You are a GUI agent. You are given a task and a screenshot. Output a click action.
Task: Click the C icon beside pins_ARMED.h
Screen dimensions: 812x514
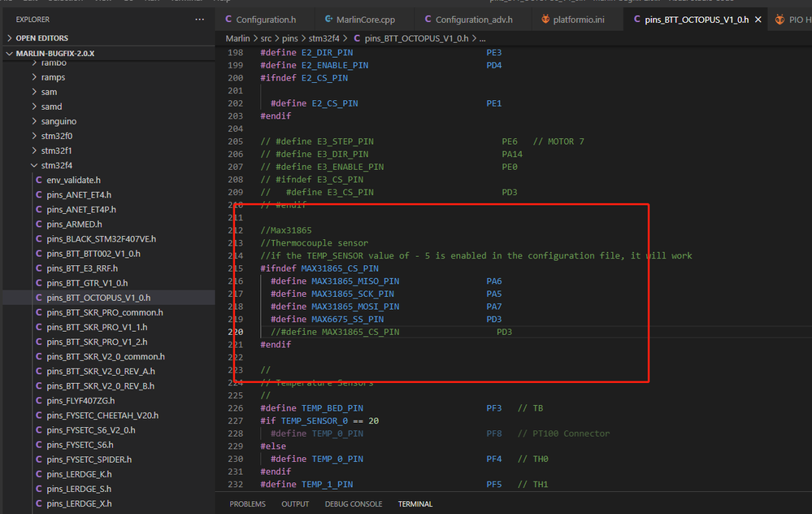click(38, 224)
